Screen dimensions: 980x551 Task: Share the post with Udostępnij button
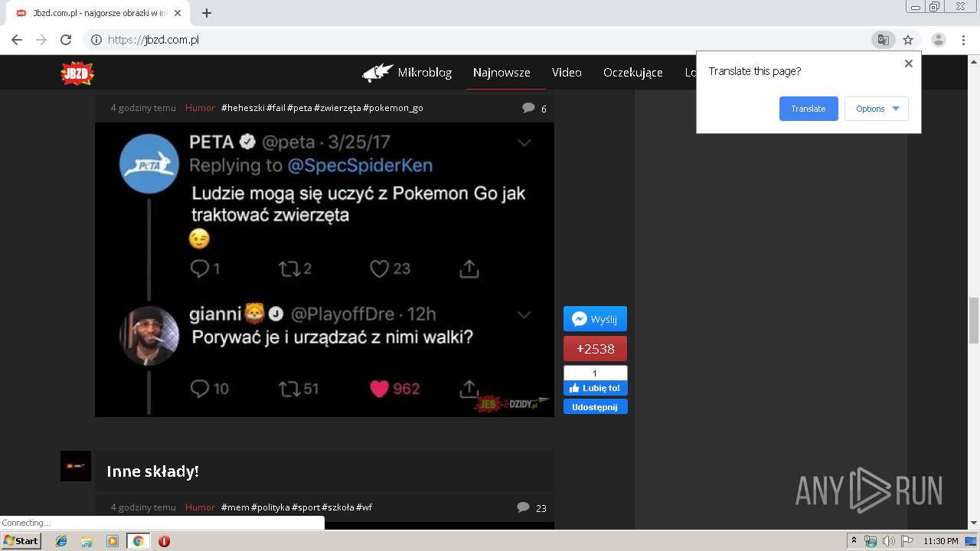coord(595,407)
